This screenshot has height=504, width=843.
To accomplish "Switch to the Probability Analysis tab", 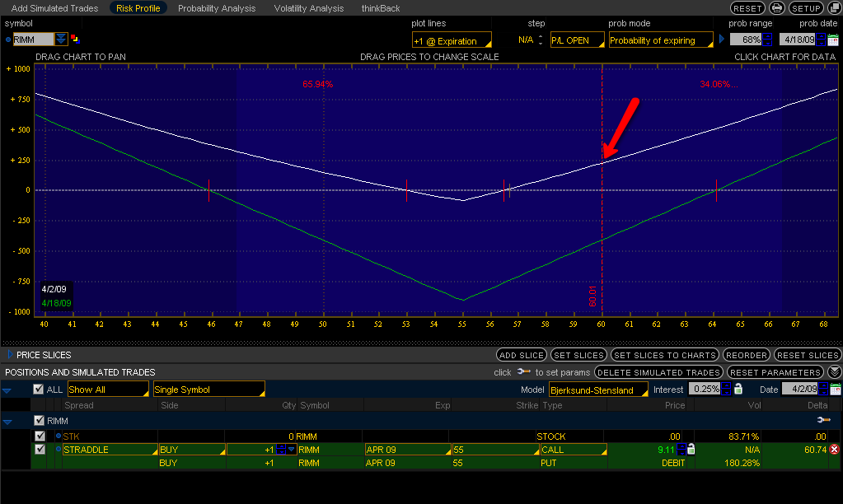I will (x=216, y=8).
